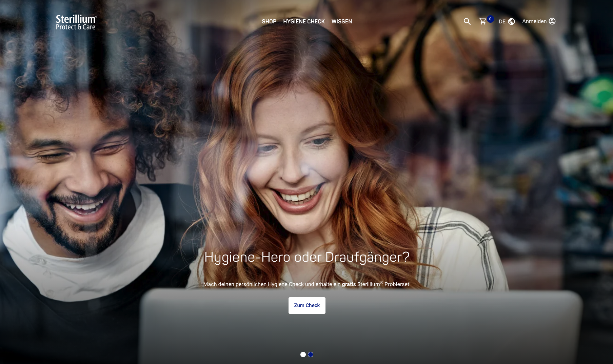Switch to the second carousel slide dot

[x=311, y=355]
